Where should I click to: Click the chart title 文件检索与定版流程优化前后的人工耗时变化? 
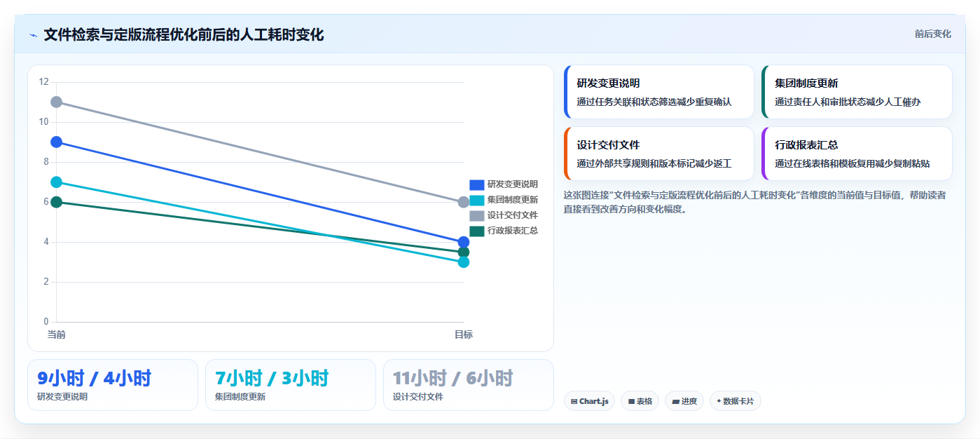coord(184,34)
